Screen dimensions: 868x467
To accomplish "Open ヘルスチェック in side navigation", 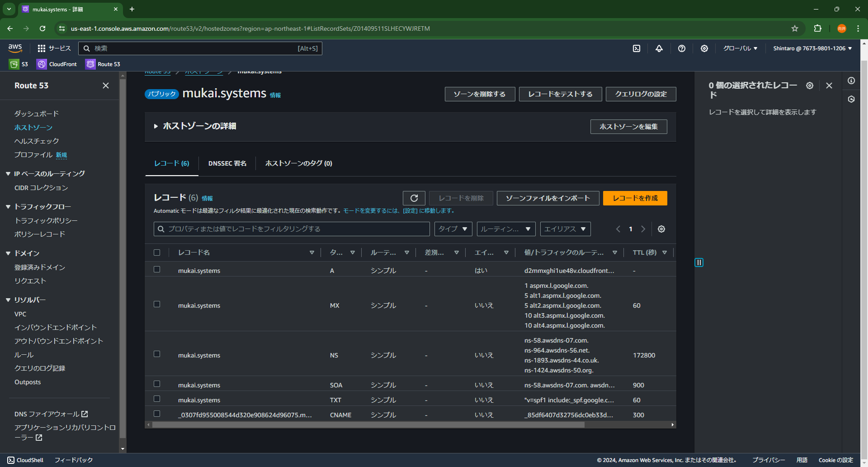I will (x=37, y=141).
